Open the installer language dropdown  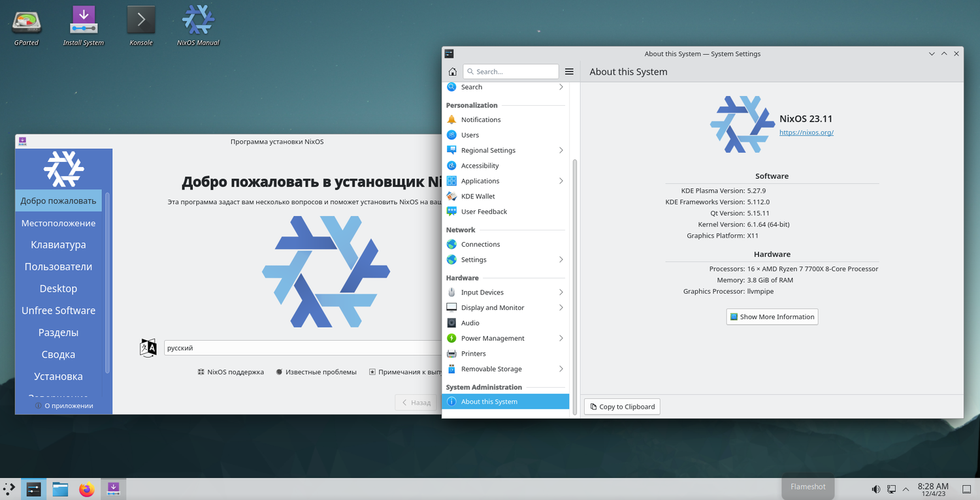302,348
